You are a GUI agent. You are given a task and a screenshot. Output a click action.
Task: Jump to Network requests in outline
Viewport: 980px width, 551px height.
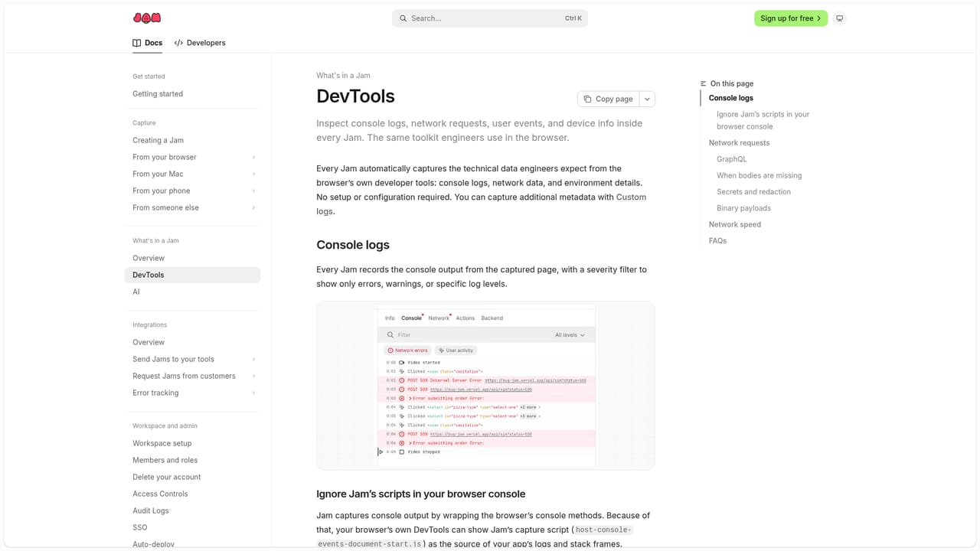click(739, 143)
